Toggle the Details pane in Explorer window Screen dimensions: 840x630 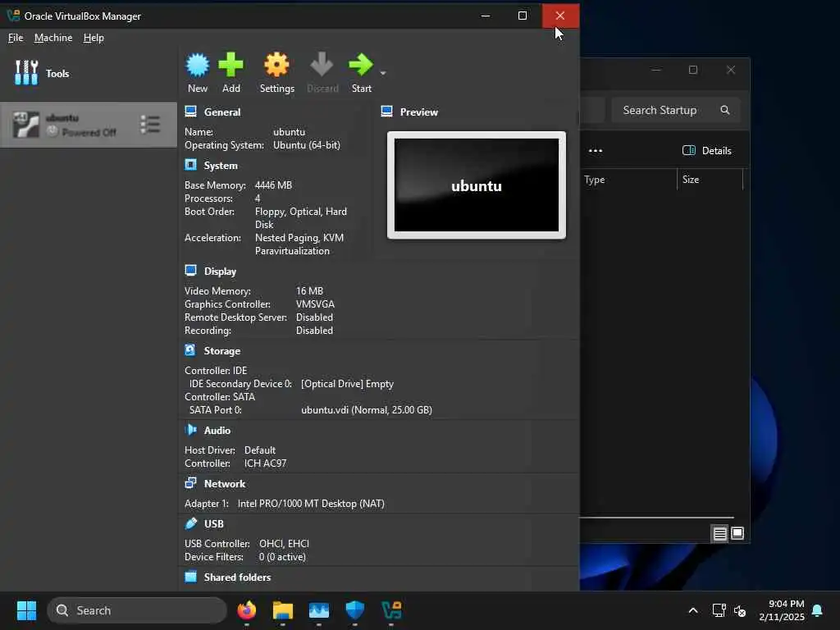706,151
